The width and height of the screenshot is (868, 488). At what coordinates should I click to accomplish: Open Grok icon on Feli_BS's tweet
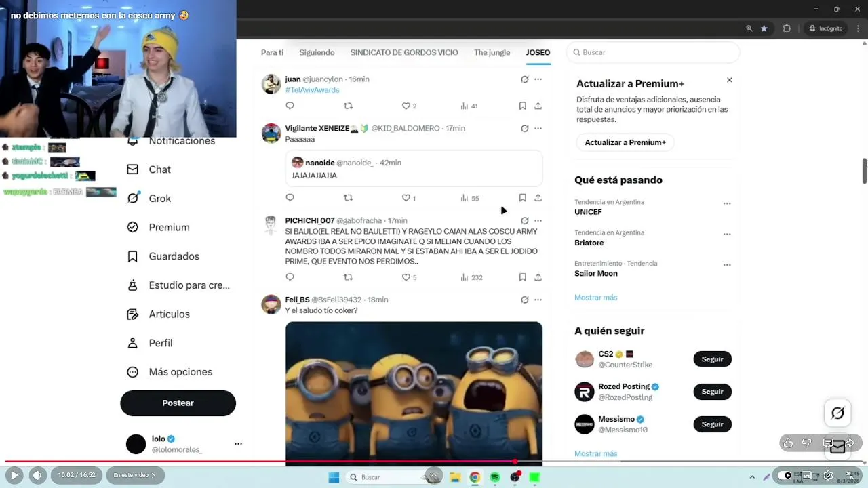point(524,300)
